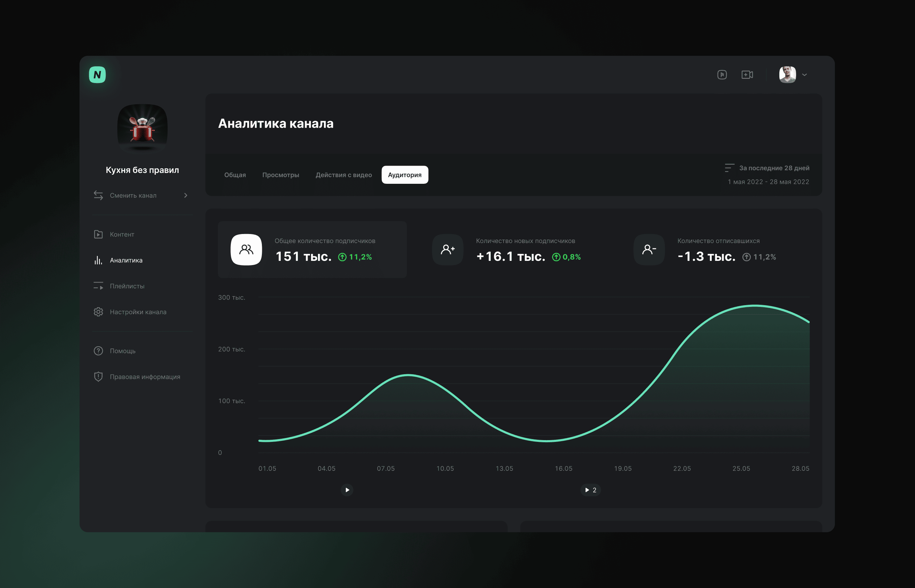
Task: Switch to the Действия с видео tab
Action: pyautogui.click(x=343, y=175)
